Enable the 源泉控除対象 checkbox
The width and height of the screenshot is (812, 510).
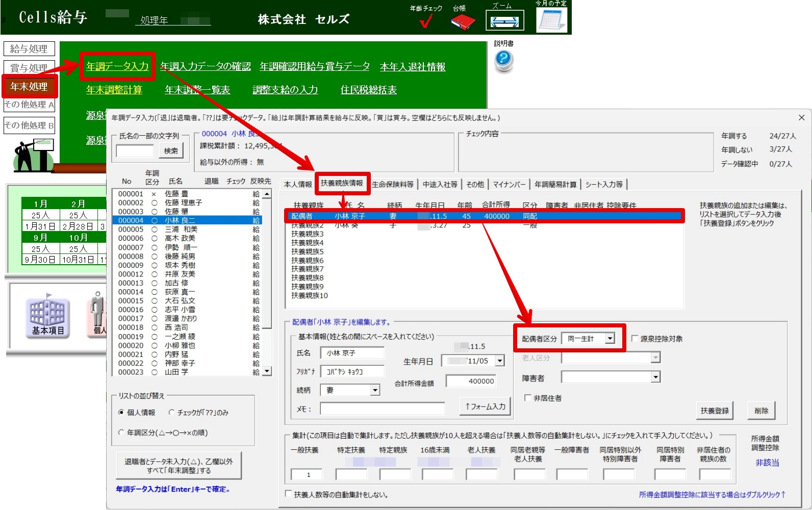[x=635, y=339]
